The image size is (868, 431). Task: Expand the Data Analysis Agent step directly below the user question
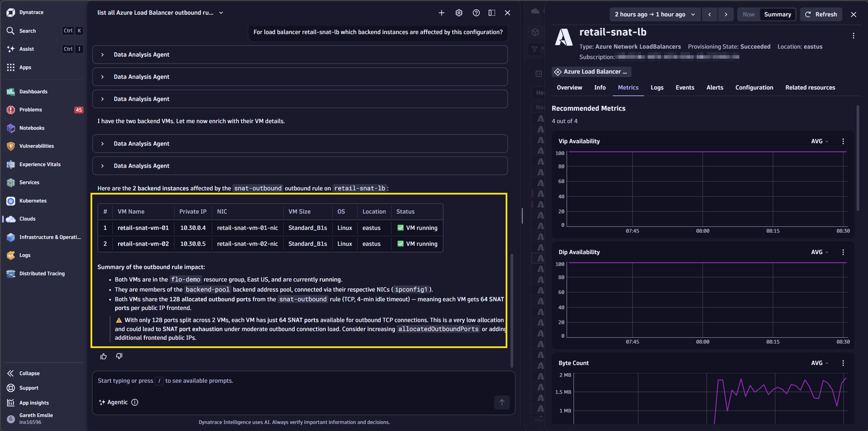(300, 55)
